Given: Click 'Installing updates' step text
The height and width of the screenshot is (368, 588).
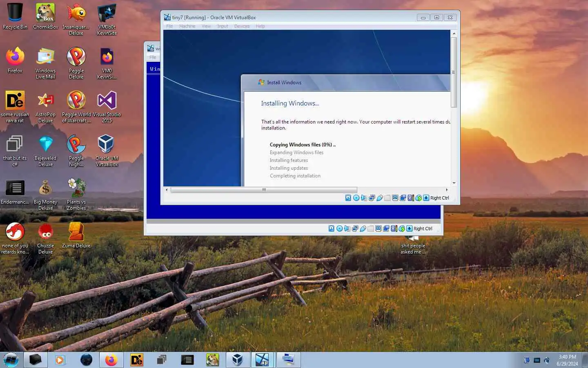Looking at the screenshot, I should tap(289, 168).
